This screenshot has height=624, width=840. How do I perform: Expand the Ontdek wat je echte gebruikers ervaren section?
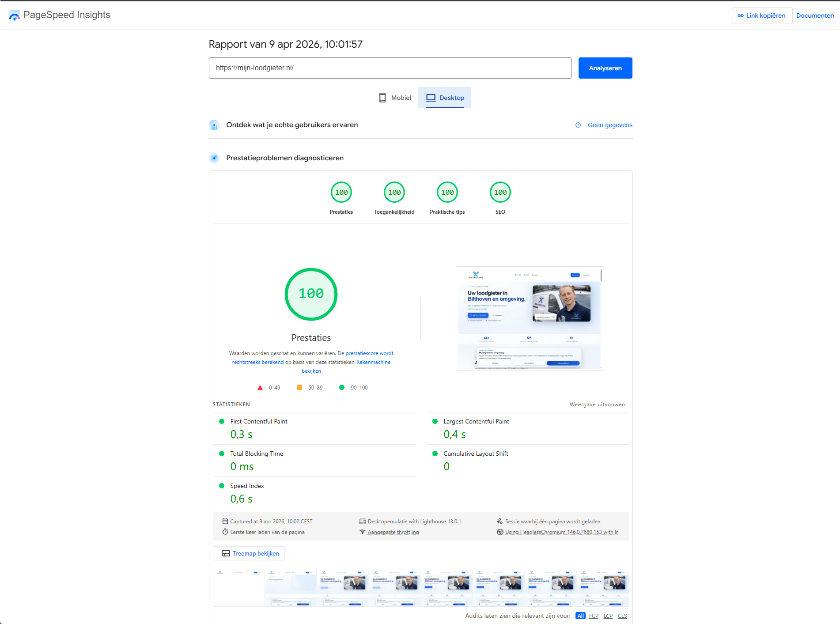tap(292, 125)
